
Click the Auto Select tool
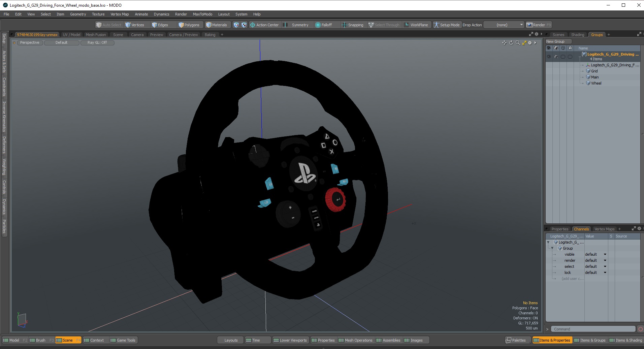pyautogui.click(x=108, y=25)
